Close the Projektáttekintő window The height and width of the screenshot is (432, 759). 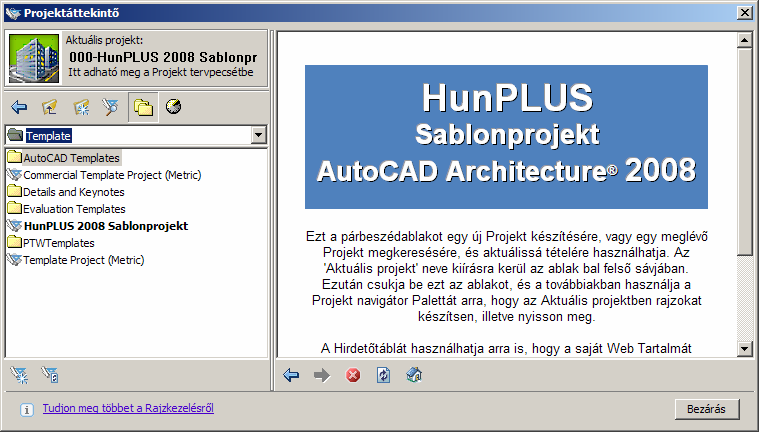(744, 13)
